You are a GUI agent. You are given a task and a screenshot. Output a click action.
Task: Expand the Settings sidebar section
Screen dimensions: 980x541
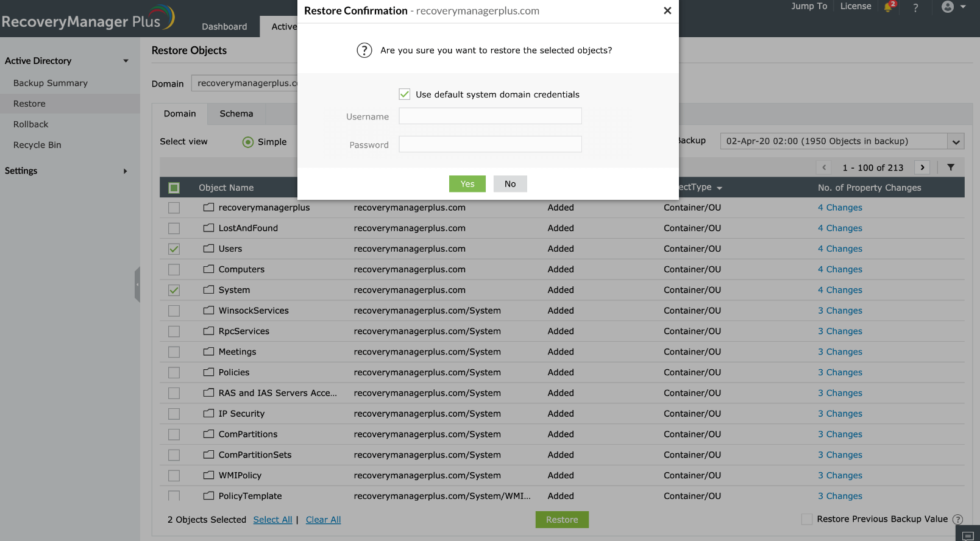[66, 171]
